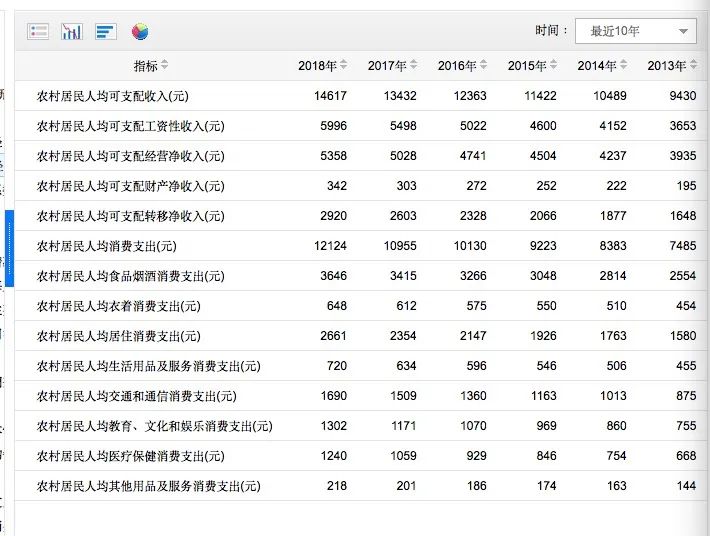Viewport: 710px width, 536px height.
Task: Sort the 2018年 column
Action: tap(344, 65)
